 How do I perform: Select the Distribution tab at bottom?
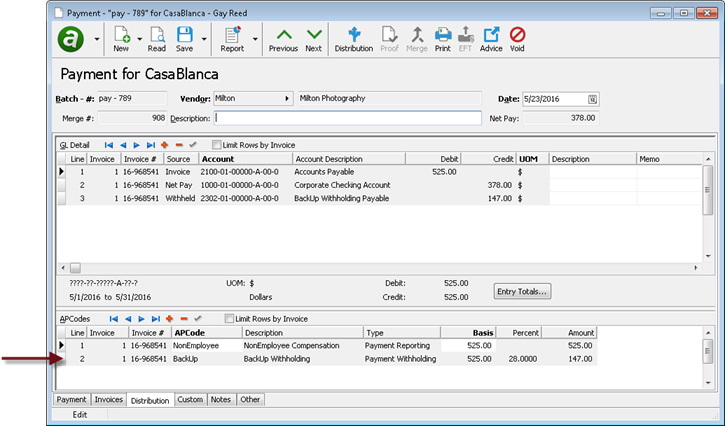[150, 401]
